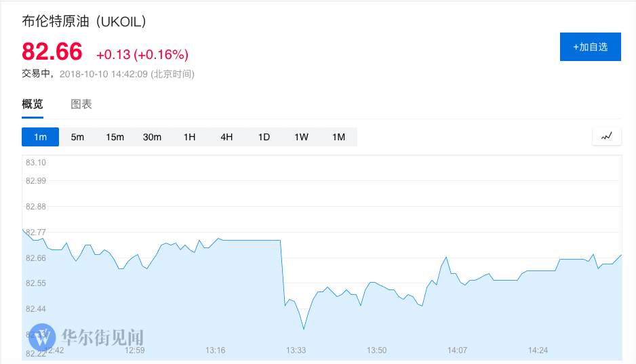The width and height of the screenshot is (636, 364).
Task: Switch to 5m interval
Action: point(77,137)
